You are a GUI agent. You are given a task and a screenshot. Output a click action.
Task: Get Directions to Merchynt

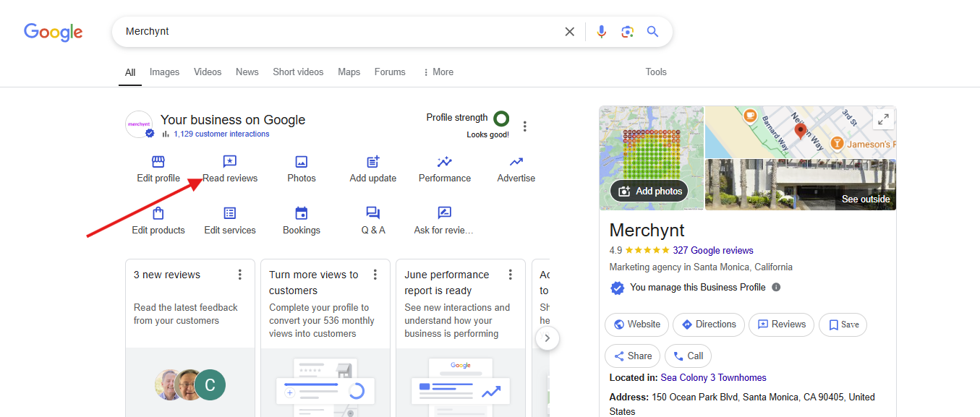click(709, 324)
